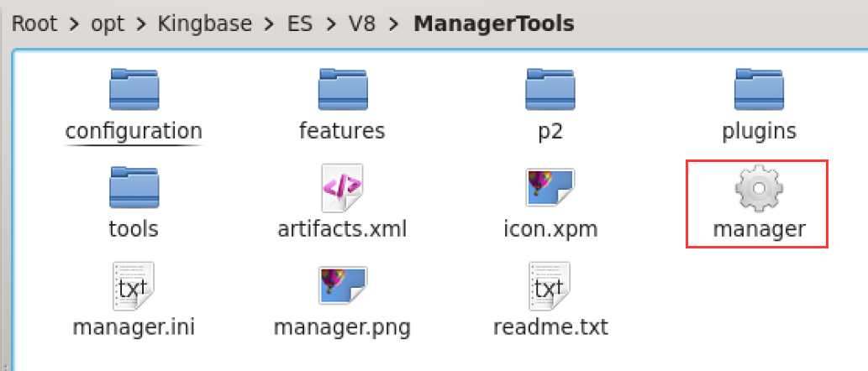Click ManagerTools in the breadcrumb
This screenshot has width=868, height=371.
494,24
